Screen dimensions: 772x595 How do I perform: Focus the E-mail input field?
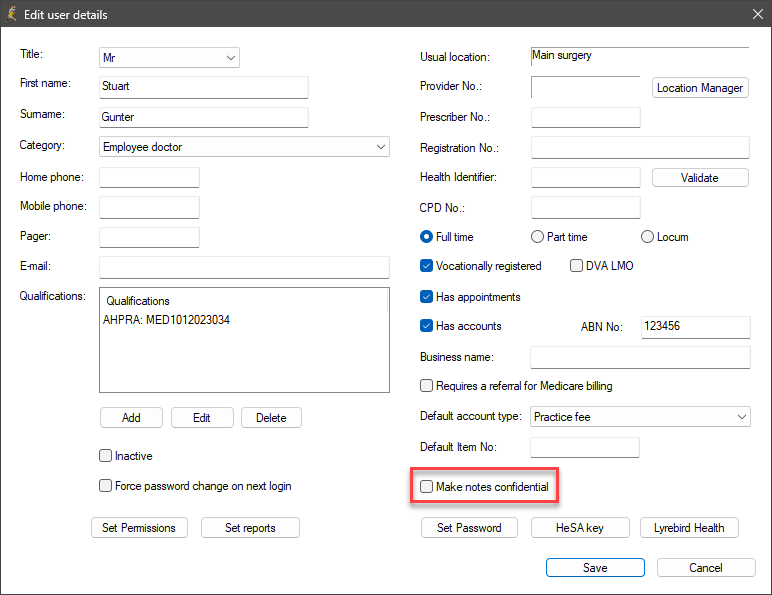click(x=244, y=267)
